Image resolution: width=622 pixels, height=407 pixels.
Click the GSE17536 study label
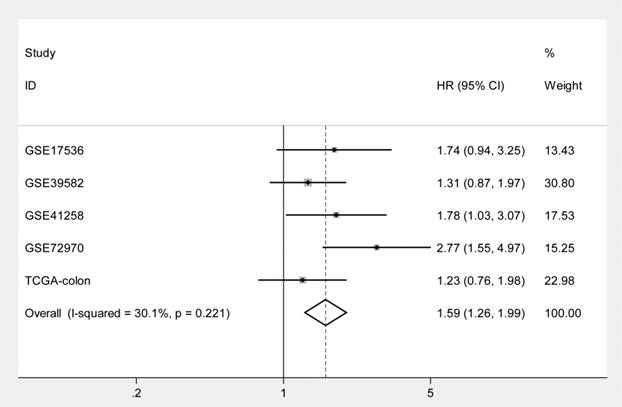pos(54,150)
